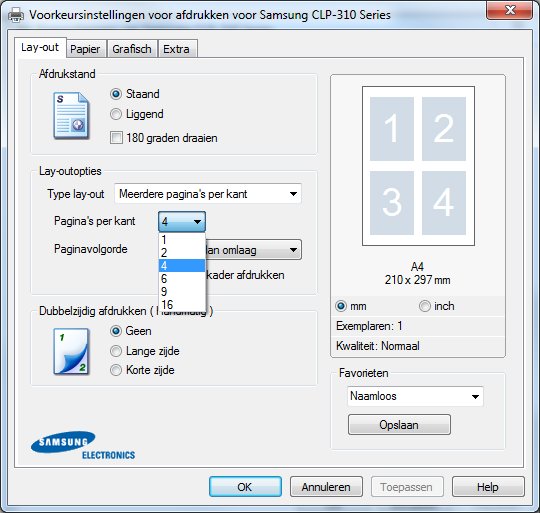
Task: Confirm settings with the OK button
Action: pos(245,487)
